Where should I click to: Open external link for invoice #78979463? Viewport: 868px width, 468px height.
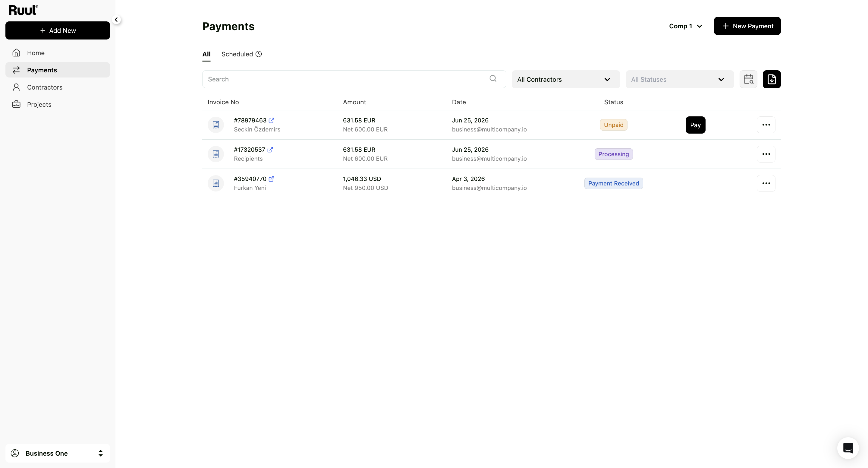[x=271, y=120]
